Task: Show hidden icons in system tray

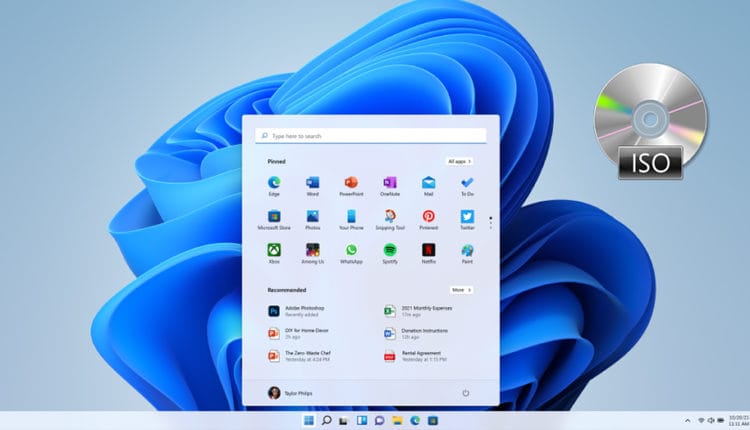Action: [x=687, y=420]
